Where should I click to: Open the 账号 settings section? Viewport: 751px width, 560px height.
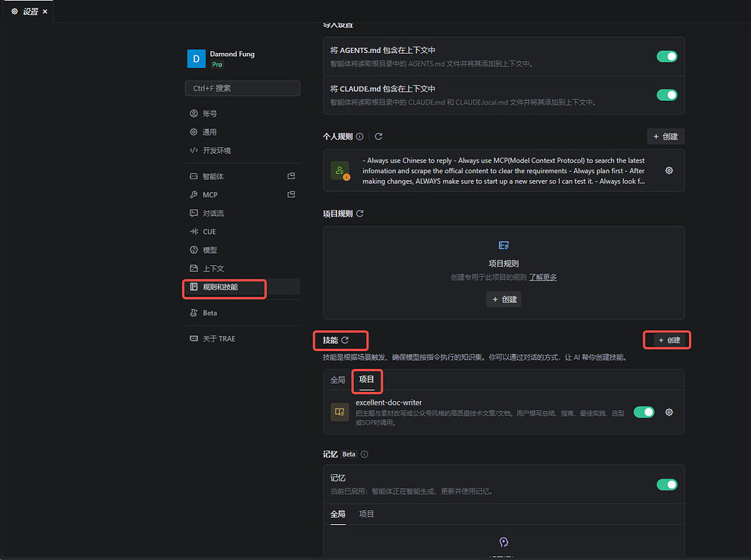pyautogui.click(x=242, y=113)
